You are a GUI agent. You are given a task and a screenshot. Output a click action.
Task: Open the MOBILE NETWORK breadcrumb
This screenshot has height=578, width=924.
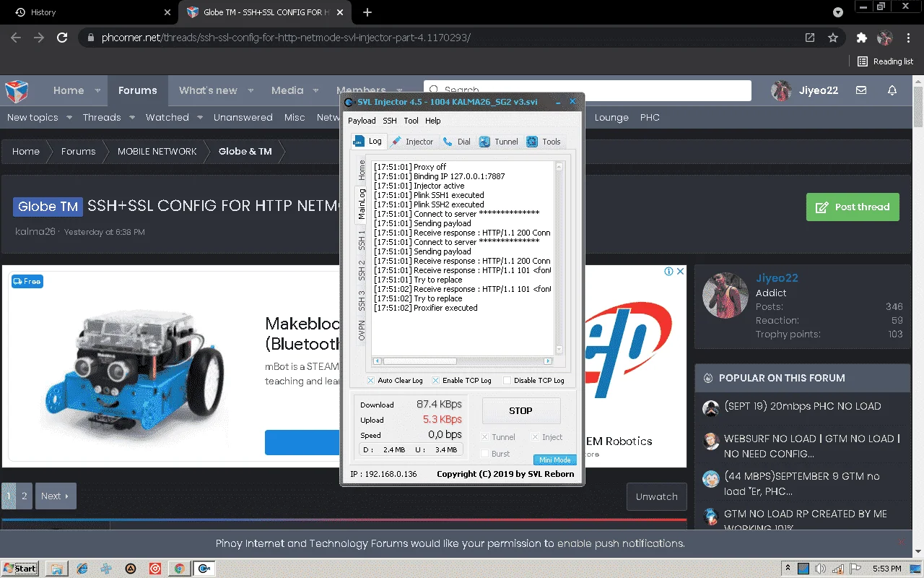pyautogui.click(x=157, y=151)
